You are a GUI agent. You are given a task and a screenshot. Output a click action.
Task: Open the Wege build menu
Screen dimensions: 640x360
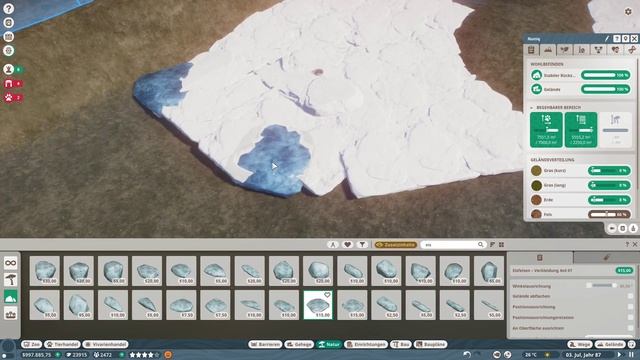pos(580,344)
